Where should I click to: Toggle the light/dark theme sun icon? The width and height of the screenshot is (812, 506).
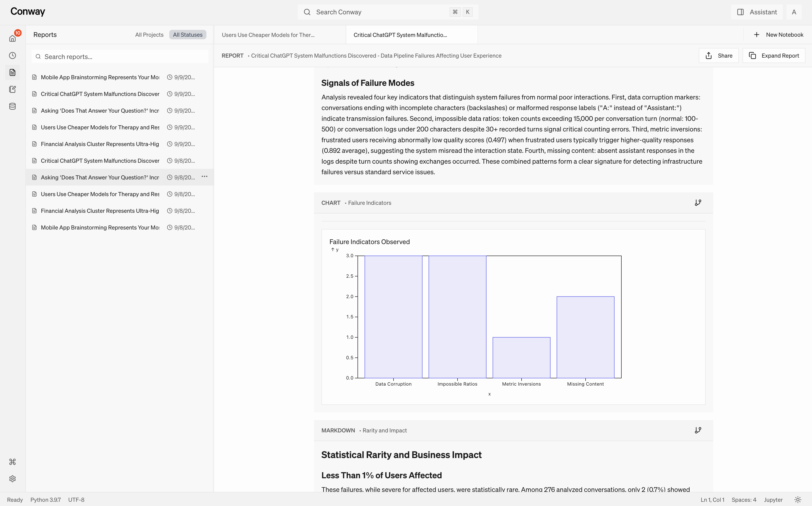pyautogui.click(x=798, y=500)
